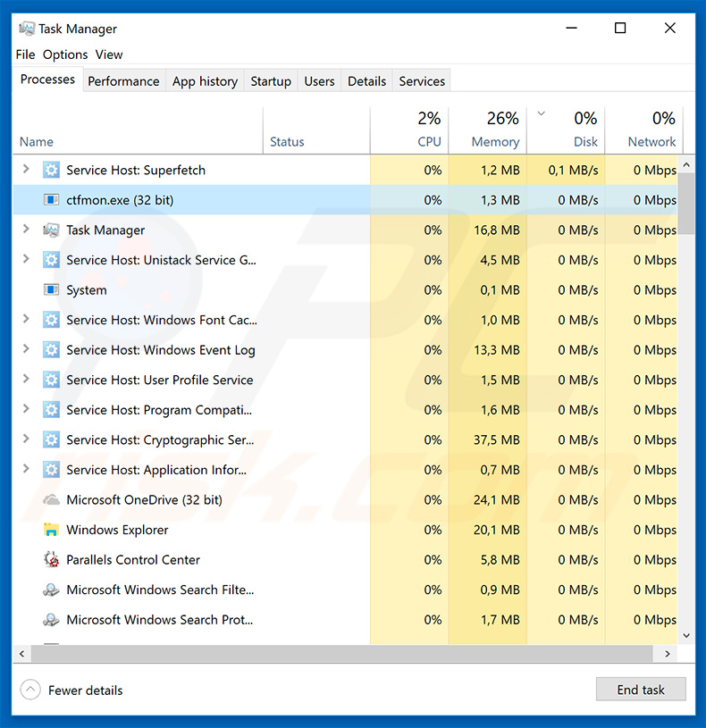The height and width of the screenshot is (728, 706).
Task: Sort processes by Name column
Action: point(138,131)
